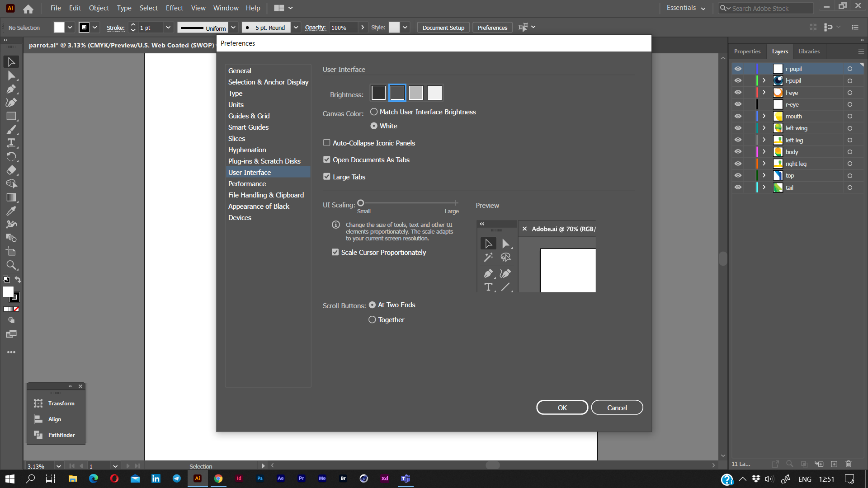Expand the body layer group

click(x=765, y=152)
